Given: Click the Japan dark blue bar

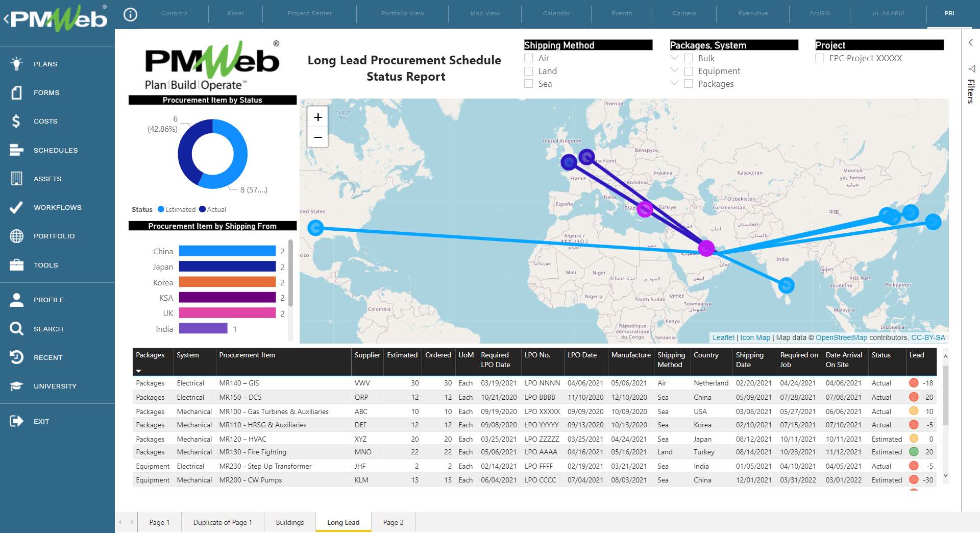Looking at the screenshot, I should point(227,266).
